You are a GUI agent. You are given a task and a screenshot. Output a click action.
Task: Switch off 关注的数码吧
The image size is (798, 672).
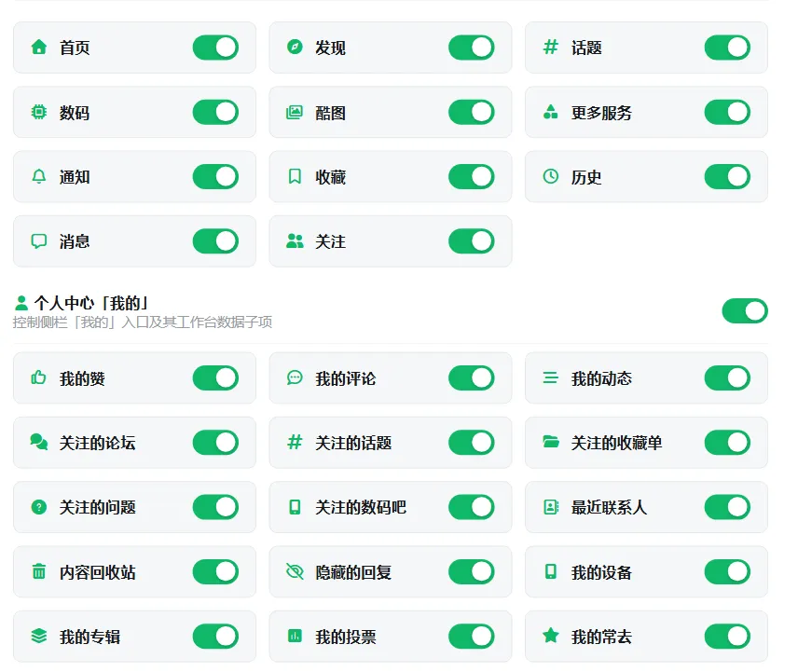tap(472, 507)
